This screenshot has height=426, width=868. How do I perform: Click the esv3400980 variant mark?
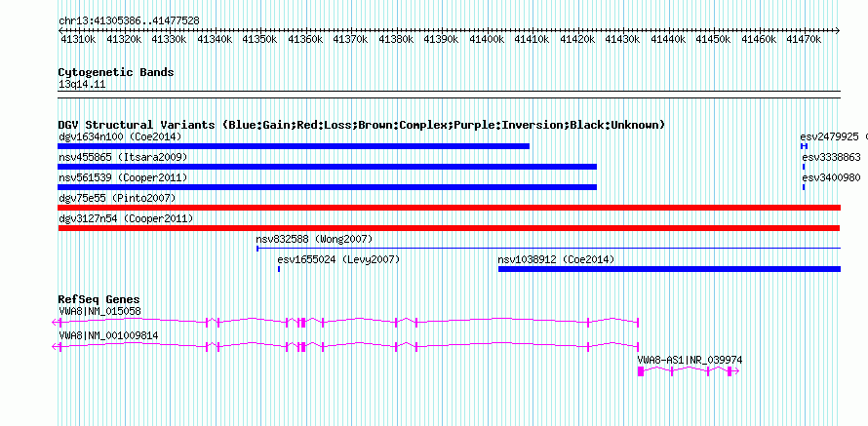[x=804, y=187]
